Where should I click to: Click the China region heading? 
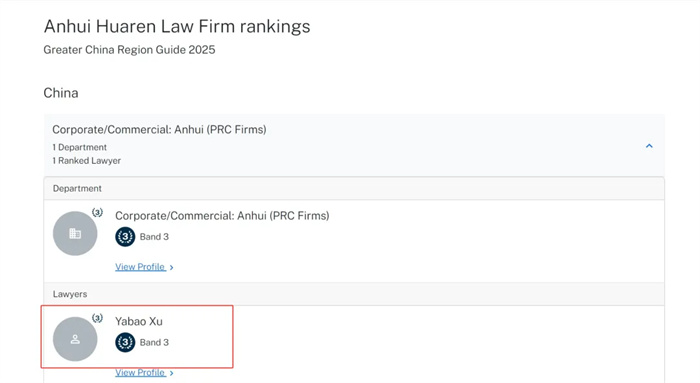coord(61,93)
